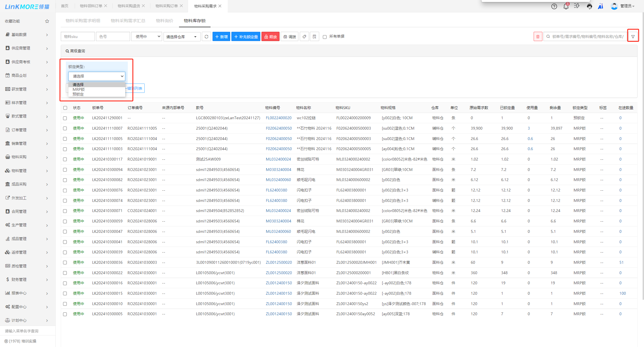Image resolution: width=644 pixels, height=347 pixels.
Task: Click the customer service headset icon
Action: pyautogui.click(x=589, y=6)
